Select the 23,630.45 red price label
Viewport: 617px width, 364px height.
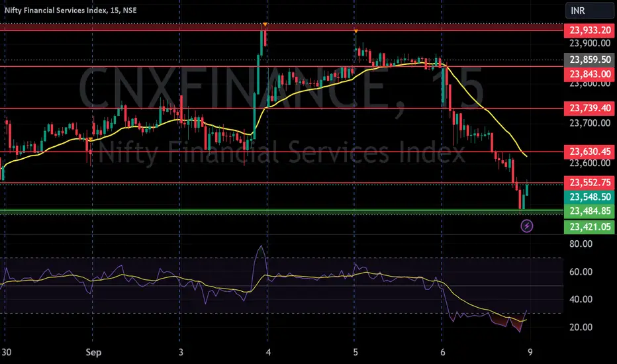(589, 152)
